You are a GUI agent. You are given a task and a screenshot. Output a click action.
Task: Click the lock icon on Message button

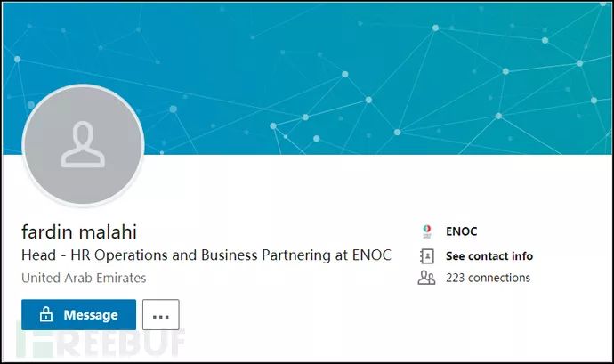(x=44, y=315)
